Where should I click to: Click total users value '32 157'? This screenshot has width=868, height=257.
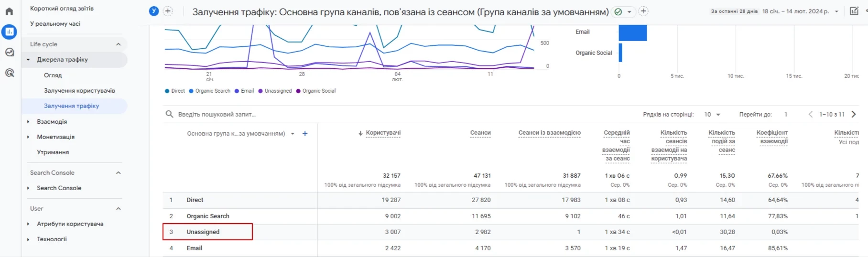tap(391, 176)
